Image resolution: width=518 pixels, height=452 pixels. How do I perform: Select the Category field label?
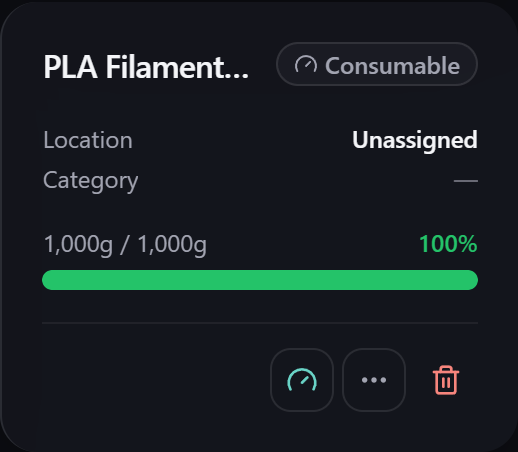click(x=91, y=181)
